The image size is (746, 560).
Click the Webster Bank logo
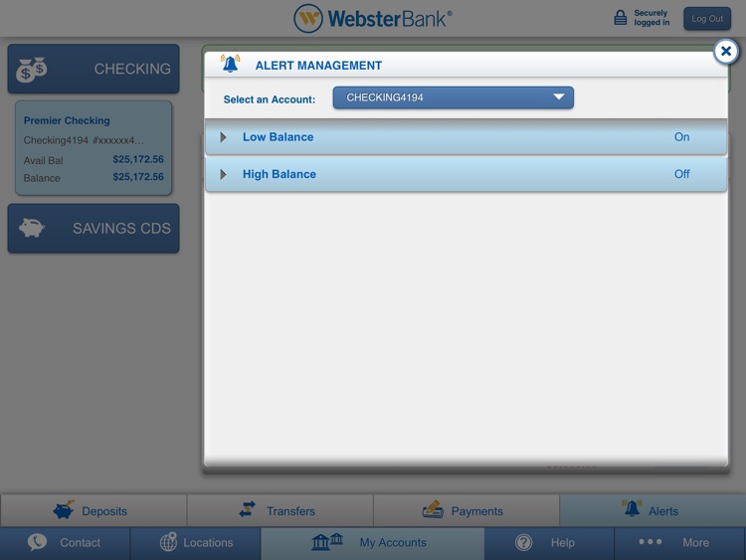373,19
